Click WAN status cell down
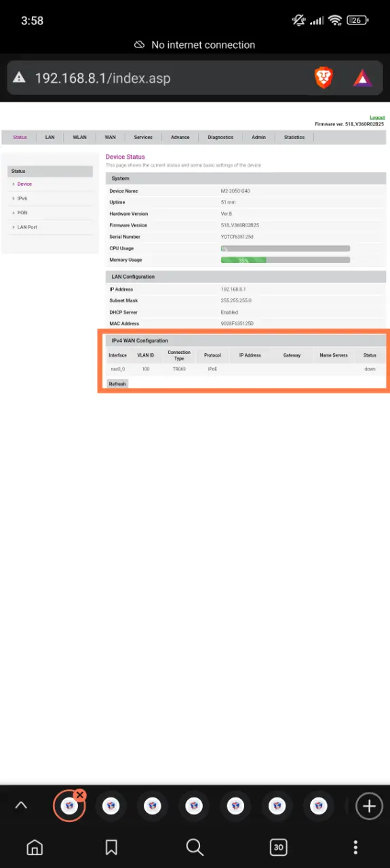The width and height of the screenshot is (390, 868). tap(370, 369)
